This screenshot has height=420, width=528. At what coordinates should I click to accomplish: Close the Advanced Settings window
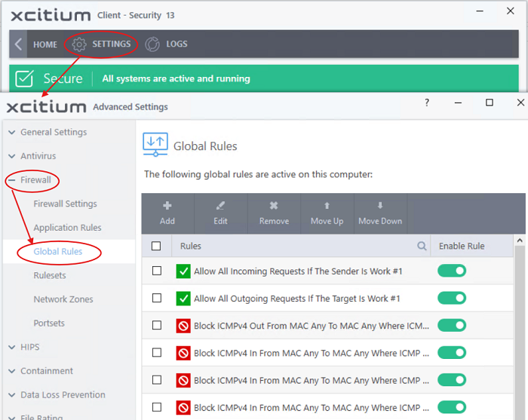(520, 103)
